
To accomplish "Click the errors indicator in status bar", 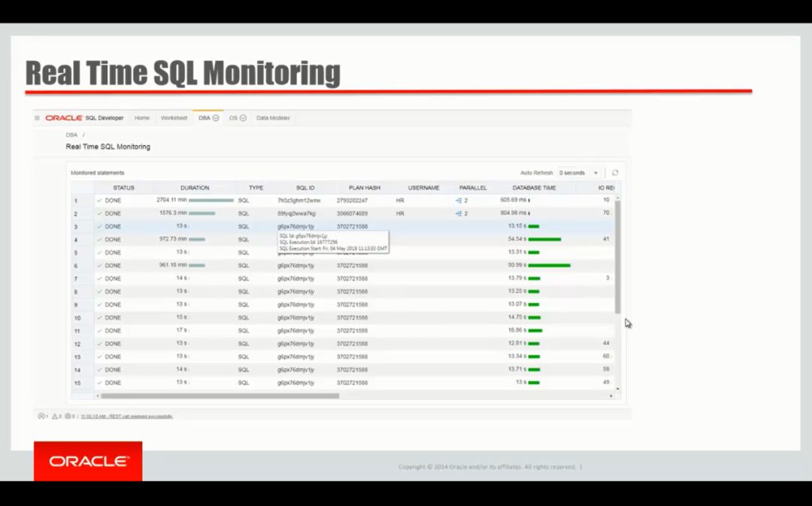I will pos(40,414).
